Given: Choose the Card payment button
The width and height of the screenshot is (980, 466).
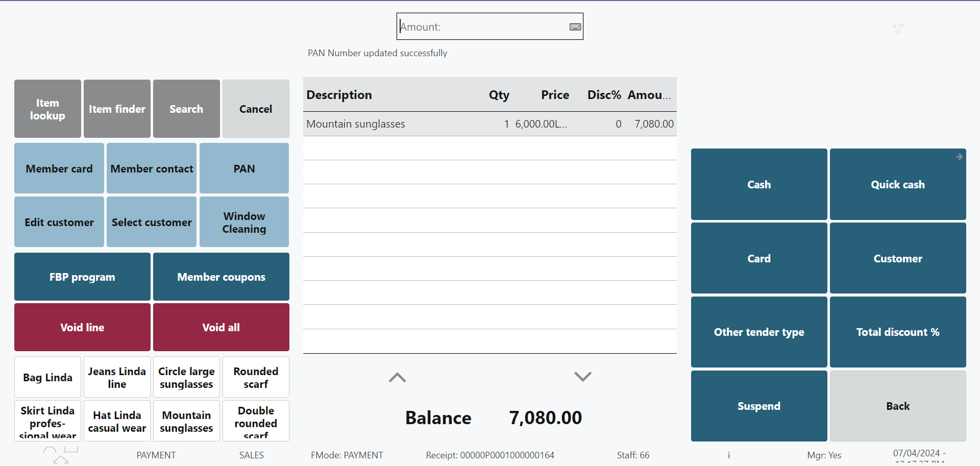Looking at the screenshot, I should (x=758, y=258).
